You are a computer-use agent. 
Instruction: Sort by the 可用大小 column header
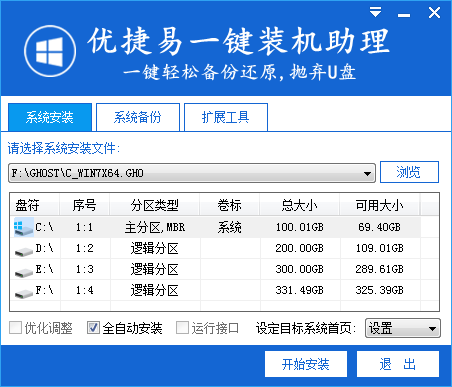(379, 205)
